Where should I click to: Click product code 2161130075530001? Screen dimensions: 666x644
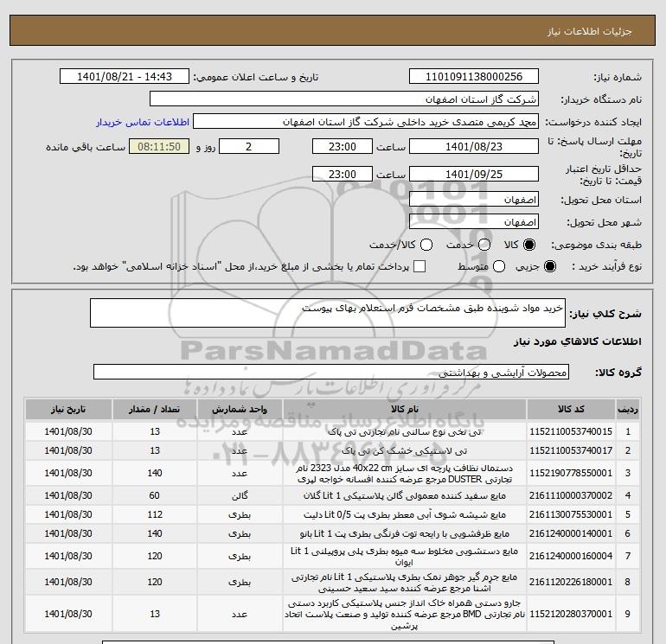point(571,514)
